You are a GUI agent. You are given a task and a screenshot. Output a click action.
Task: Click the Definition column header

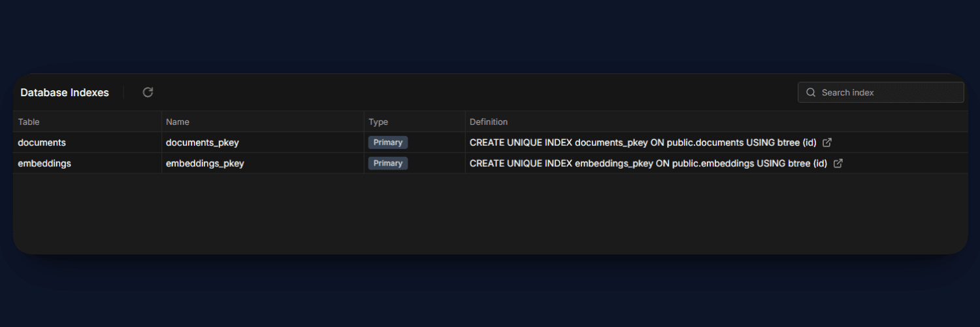[489, 122]
